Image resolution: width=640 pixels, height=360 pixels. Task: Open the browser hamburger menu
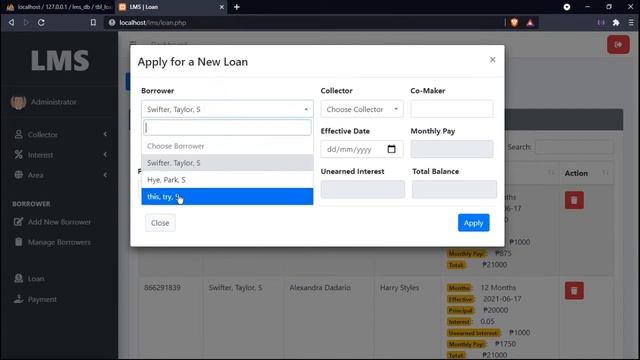click(x=631, y=22)
